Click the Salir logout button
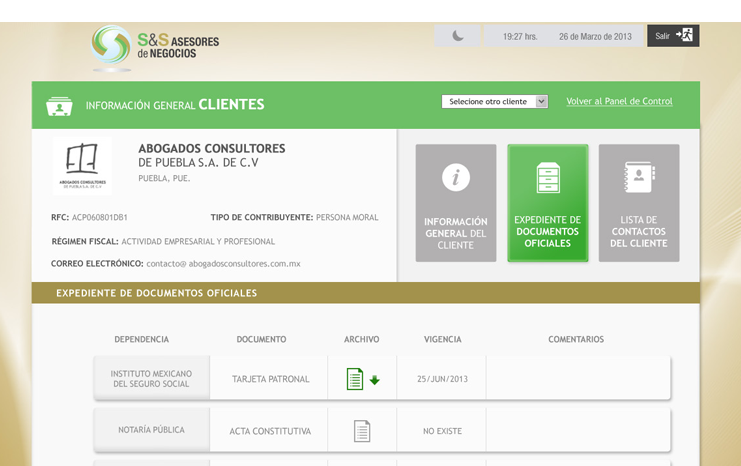The image size is (741, 466). click(x=673, y=36)
